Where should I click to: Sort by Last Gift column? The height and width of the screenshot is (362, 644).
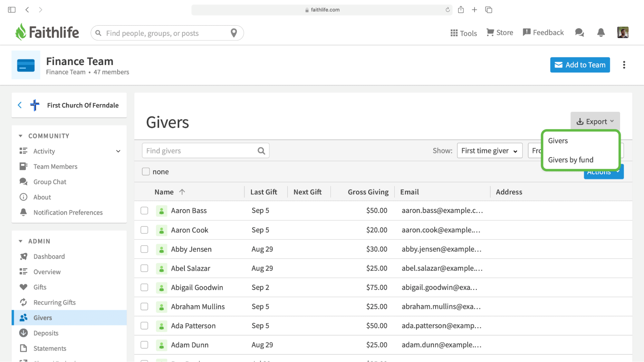point(264,192)
